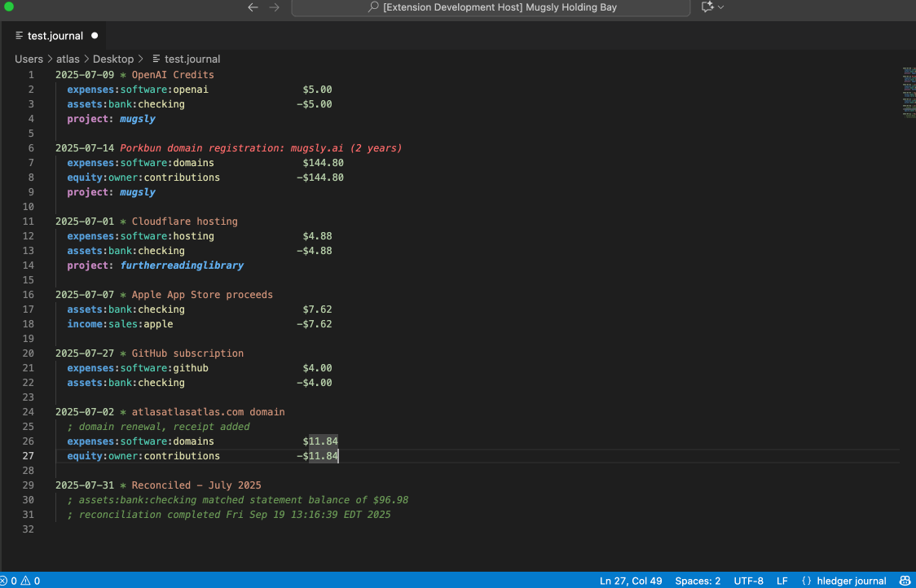
Task: Click the Mugsly Holding Bay command center bar
Action: click(x=489, y=7)
